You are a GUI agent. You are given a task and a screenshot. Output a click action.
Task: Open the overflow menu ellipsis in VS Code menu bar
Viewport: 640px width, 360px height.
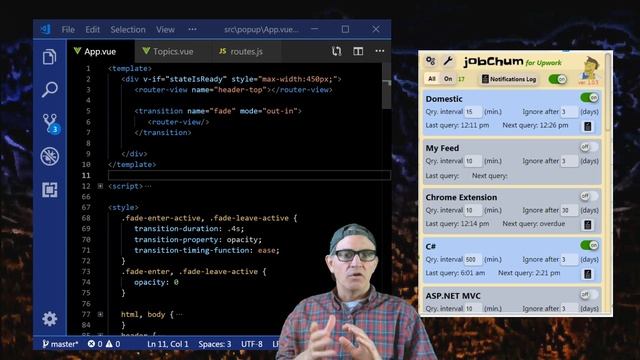pyautogui.click(x=192, y=29)
